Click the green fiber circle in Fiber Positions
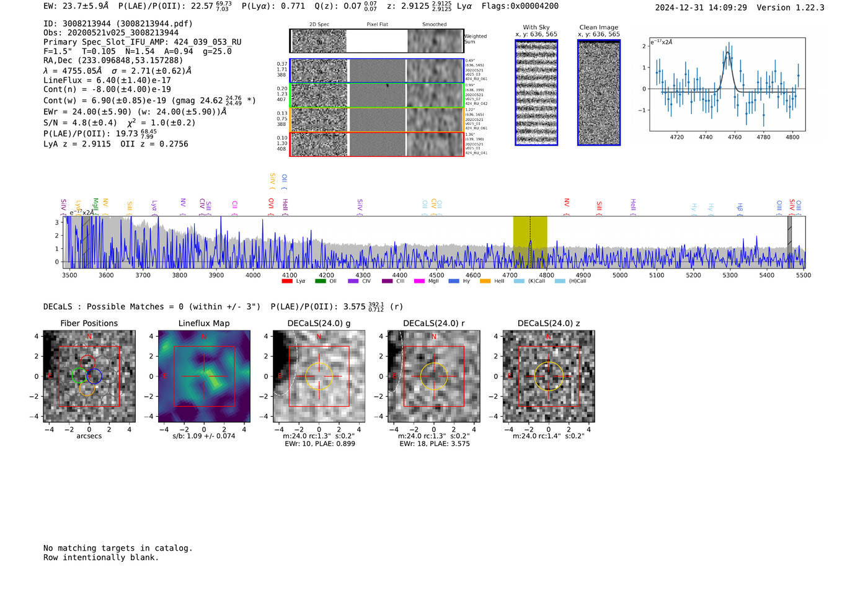The image size is (868, 591). pyautogui.click(x=79, y=375)
